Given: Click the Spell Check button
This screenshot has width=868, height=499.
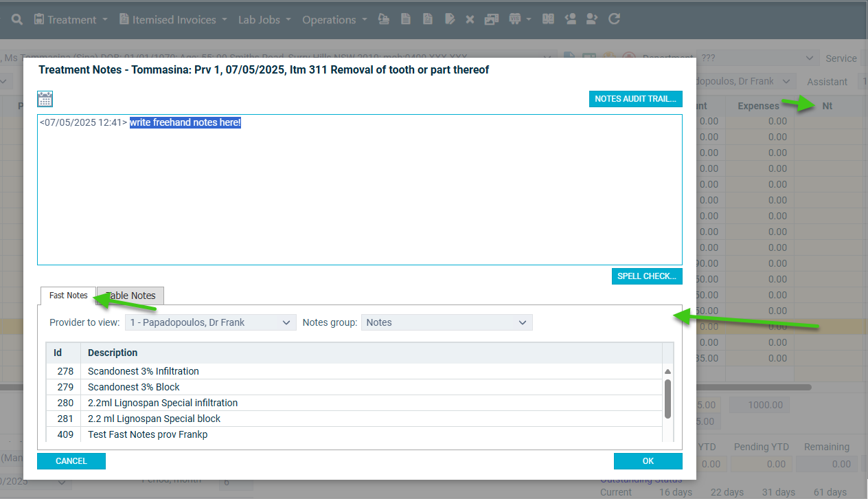Looking at the screenshot, I should click(647, 276).
